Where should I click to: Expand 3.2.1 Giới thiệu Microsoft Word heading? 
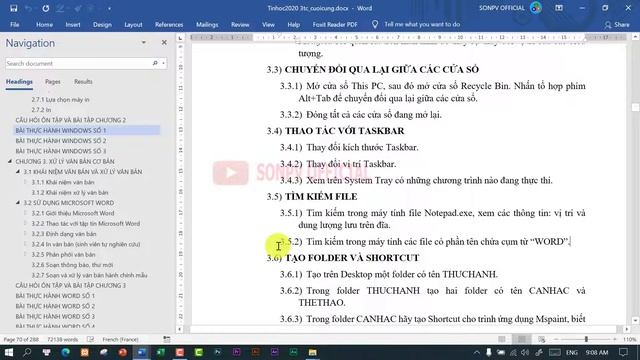[26, 213]
